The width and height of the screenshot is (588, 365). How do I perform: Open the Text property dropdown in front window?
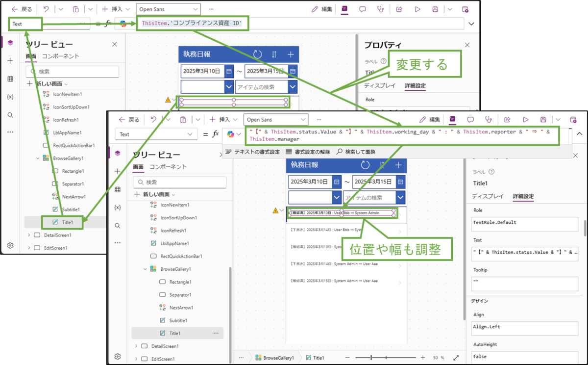[x=157, y=134]
